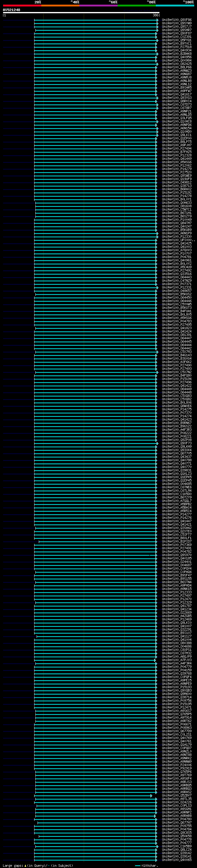Select the UniRef100_P27490 label

click(176, 365)
